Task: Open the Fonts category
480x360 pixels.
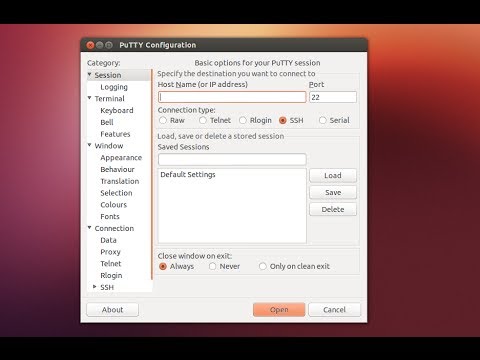Action: click(x=110, y=217)
